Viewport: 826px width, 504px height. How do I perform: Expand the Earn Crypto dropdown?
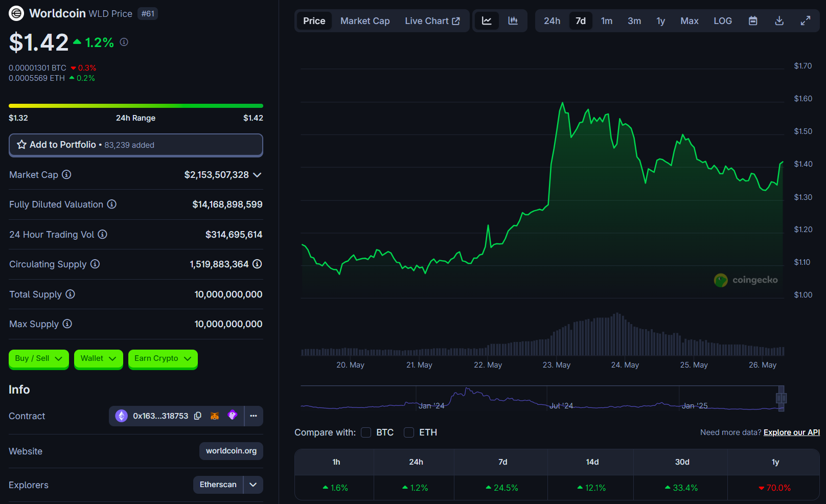point(163,358)
